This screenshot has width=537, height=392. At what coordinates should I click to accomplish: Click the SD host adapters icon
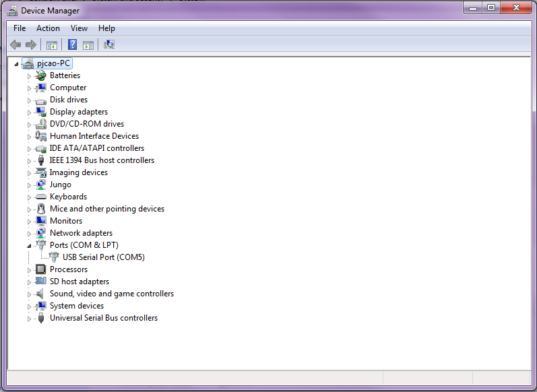[x=40, y=281]
